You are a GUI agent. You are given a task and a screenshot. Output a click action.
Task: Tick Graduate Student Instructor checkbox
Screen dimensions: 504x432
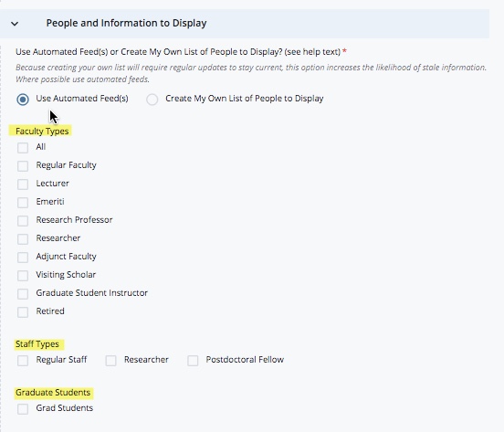coord(23,294)
